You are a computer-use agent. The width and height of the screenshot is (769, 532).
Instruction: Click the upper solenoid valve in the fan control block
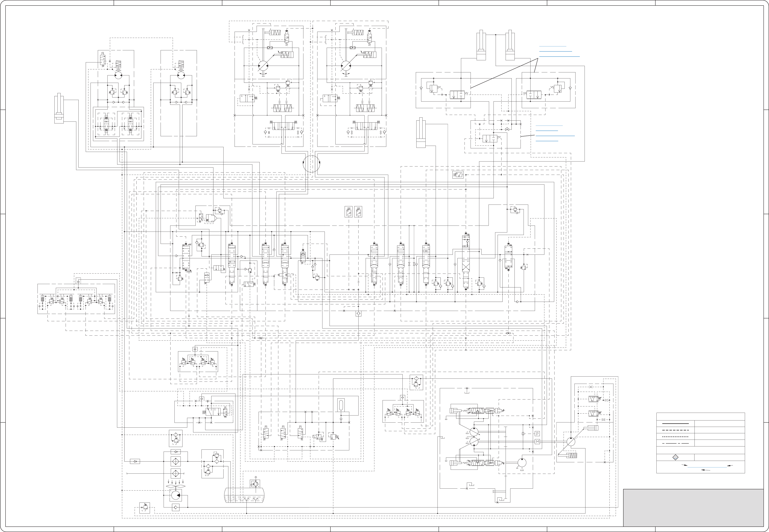coord(594,399)
